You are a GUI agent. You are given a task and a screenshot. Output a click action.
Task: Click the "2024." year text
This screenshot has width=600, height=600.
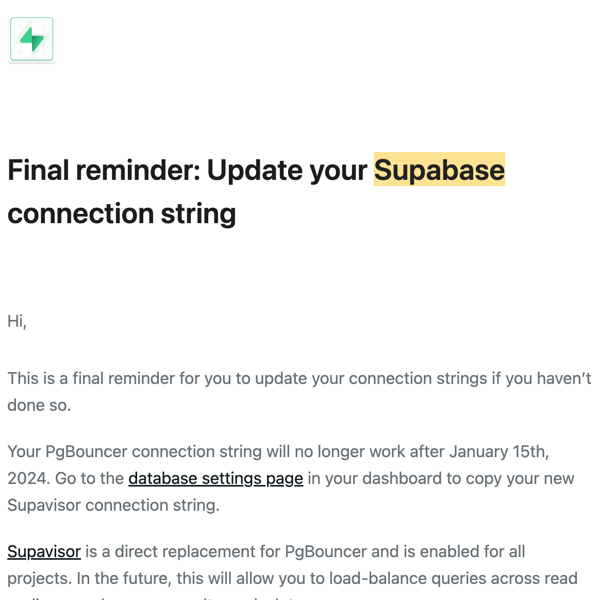coord(29,478)
